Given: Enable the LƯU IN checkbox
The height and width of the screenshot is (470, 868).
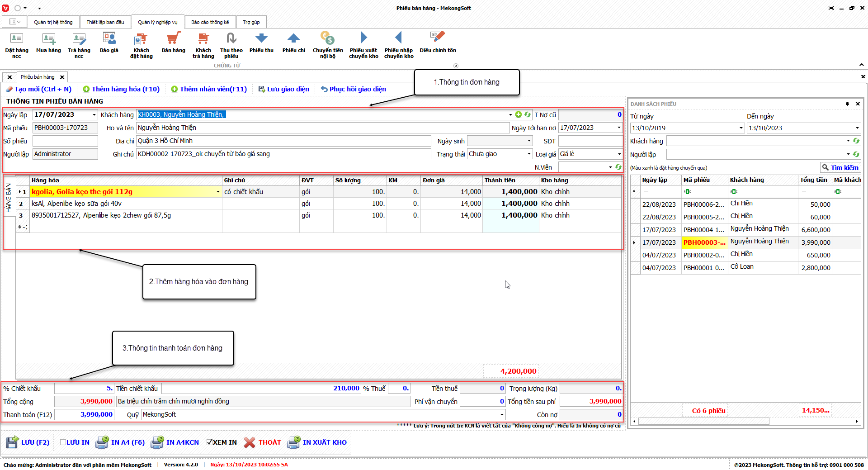Looking at the screenshot, I should (x=63, y=442).
